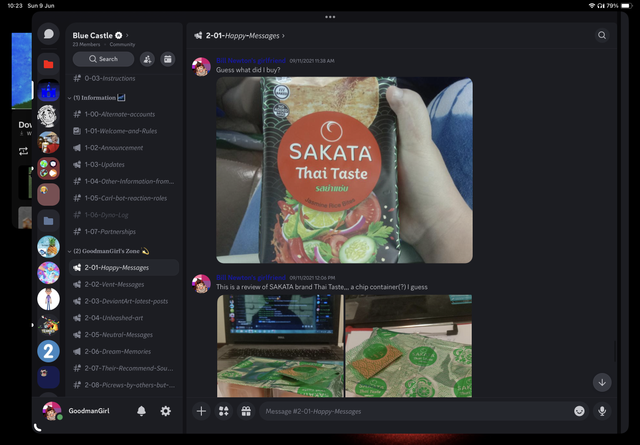Open channel 2-02-Vent-Messages
The width and height of the screenshot is (640, 445).
pyautogui.click(x=124, y=285)
